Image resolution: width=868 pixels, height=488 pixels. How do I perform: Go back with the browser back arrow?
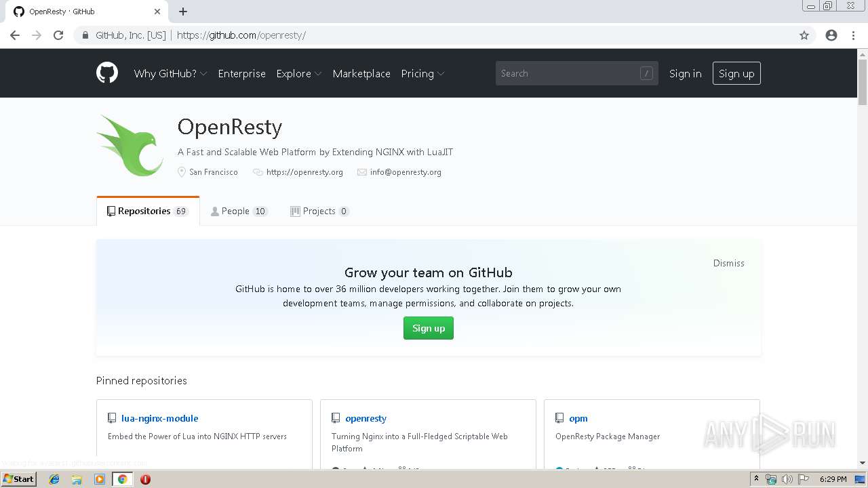tap(15, 35)
